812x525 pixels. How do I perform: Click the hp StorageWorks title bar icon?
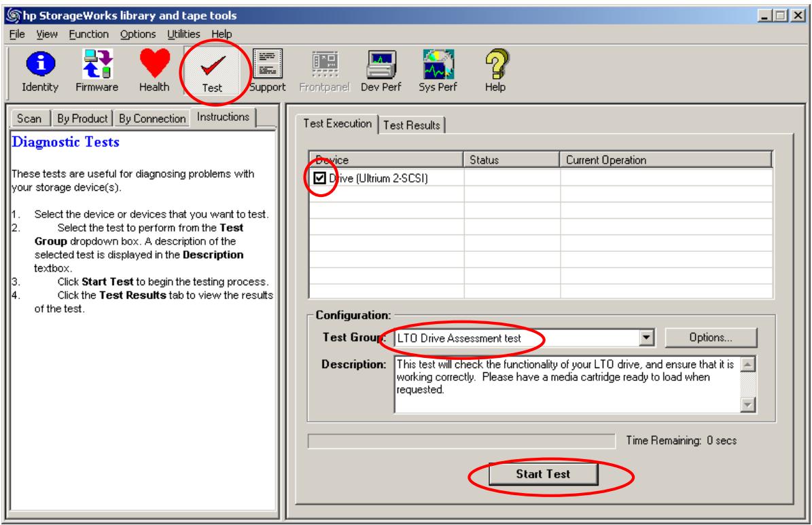pos(13,16)
